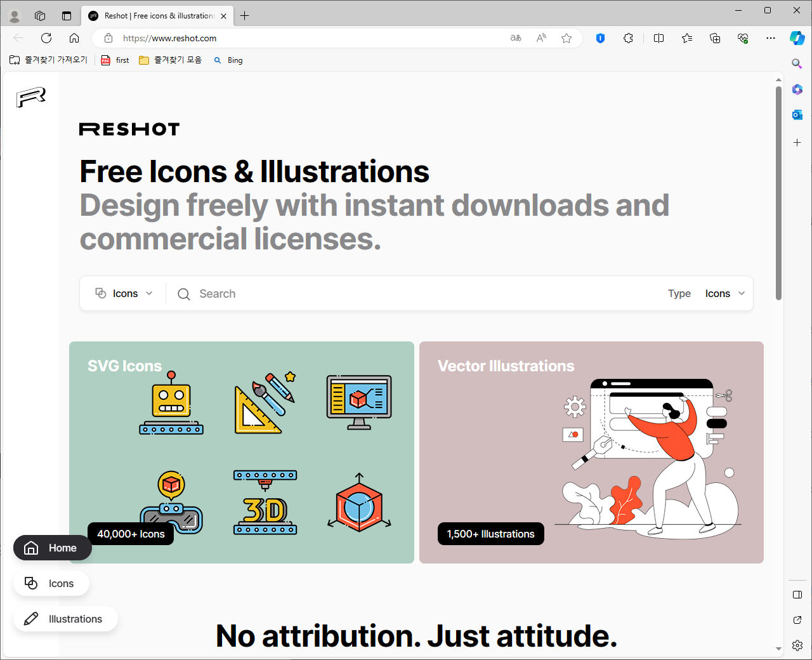This screenshot has height=660, width=812.
Task: Open the Vector Illustrations card
Action: (591, 452)
